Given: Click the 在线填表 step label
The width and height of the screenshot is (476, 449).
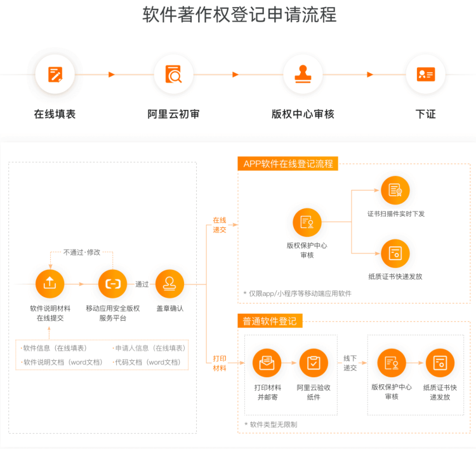Looking at the screenshot, I should coord(55,114).
